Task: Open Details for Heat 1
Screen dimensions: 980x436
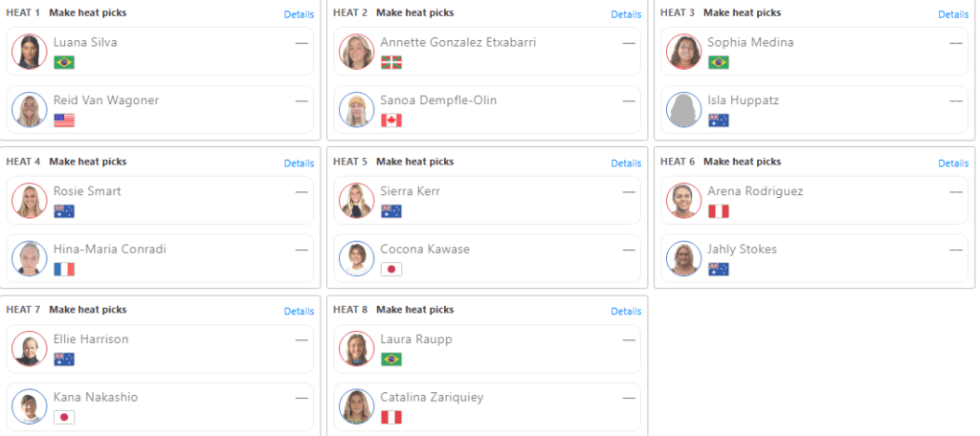Action: [x=299, y=14]
